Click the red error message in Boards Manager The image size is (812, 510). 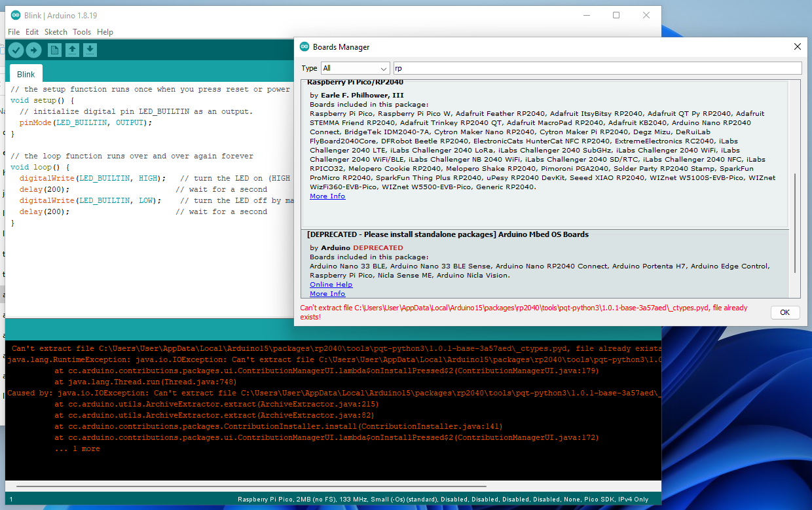(523, 312)
